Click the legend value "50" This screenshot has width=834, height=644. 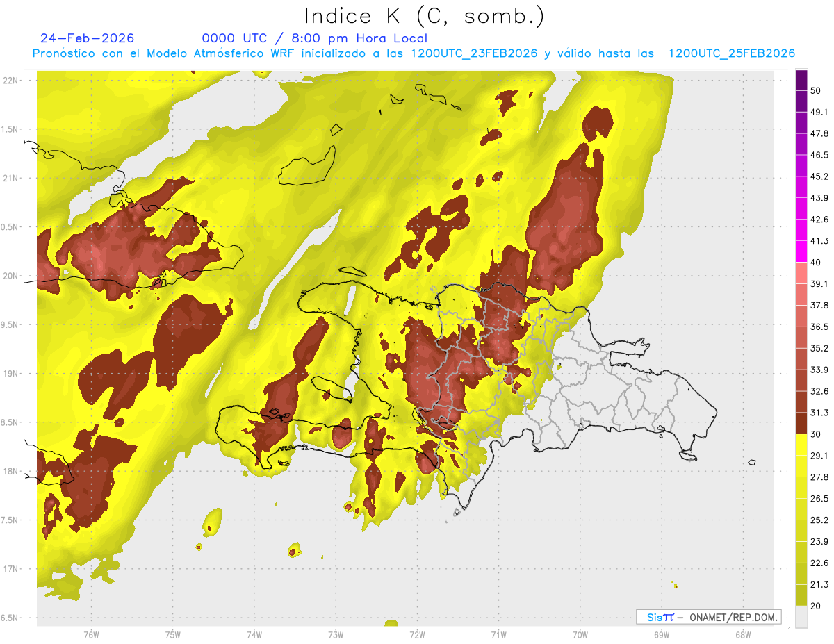coord(816,91)
